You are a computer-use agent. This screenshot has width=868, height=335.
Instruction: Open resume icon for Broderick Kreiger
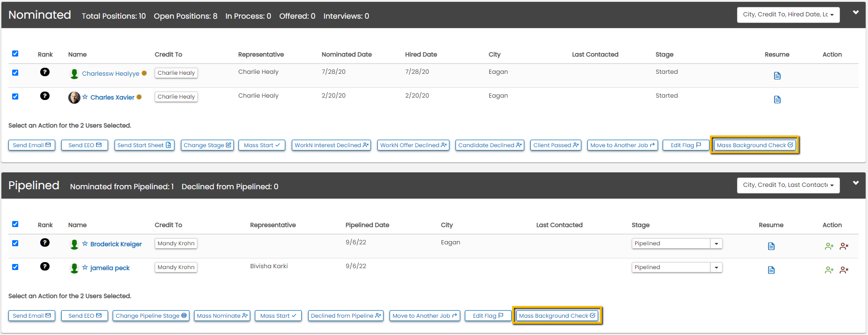771,246
